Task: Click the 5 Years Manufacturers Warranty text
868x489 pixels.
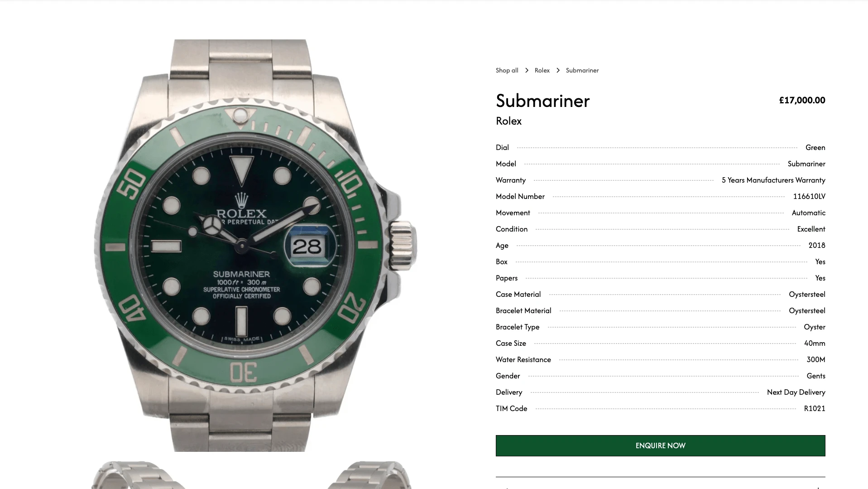Action: [773, 180]
